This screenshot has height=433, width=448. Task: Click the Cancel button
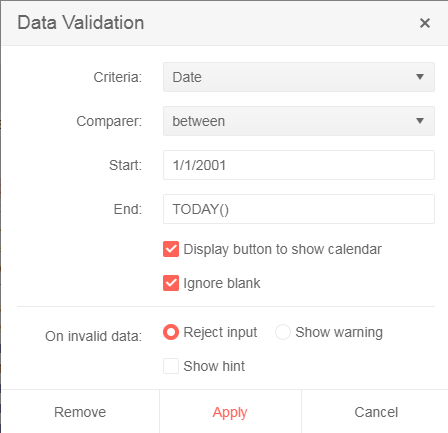point(376,412)
